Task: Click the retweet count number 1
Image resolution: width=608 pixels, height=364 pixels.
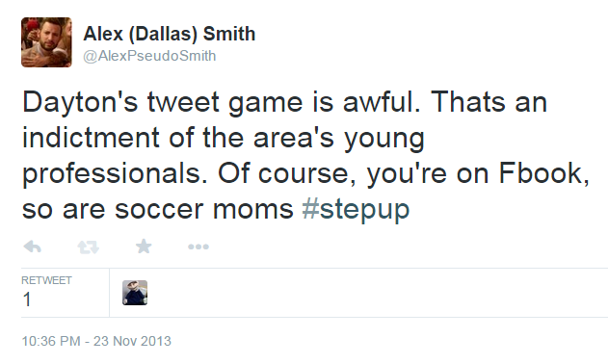Action: pyautogui.click(x=27, y=299)
